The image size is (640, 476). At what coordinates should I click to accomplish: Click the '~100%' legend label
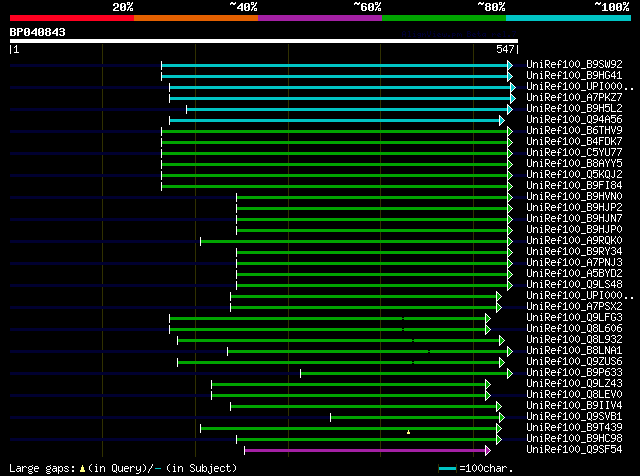(x=612, y=7)
